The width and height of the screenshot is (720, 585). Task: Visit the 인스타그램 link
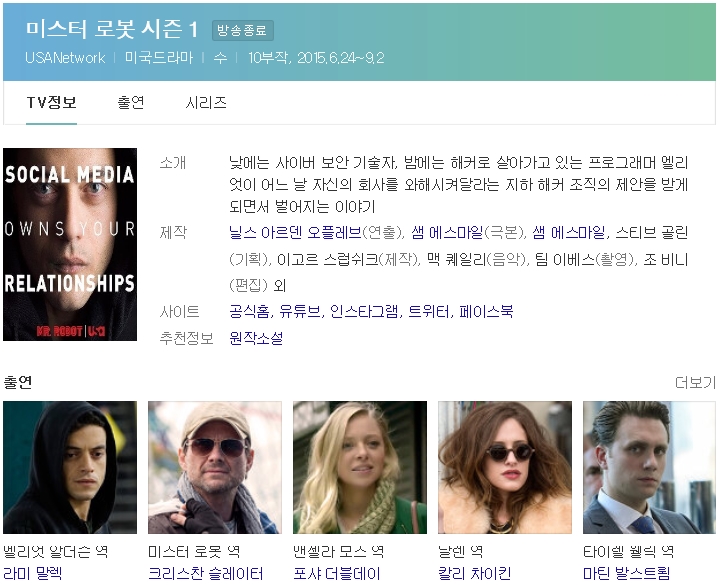point(364,311)
